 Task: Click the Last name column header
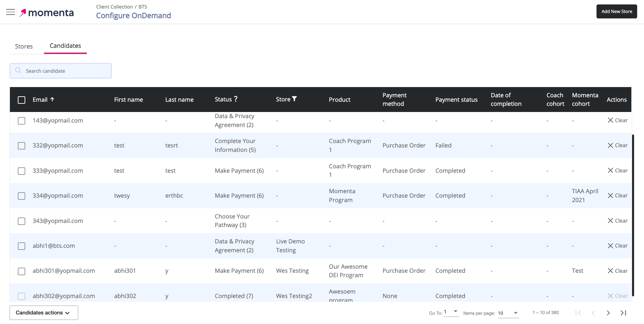click(179, 100)
